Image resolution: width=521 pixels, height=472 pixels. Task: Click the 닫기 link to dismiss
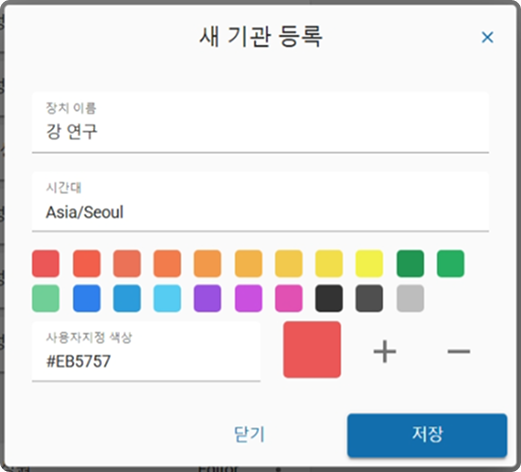pyautogui.click(x=249, y=434)
